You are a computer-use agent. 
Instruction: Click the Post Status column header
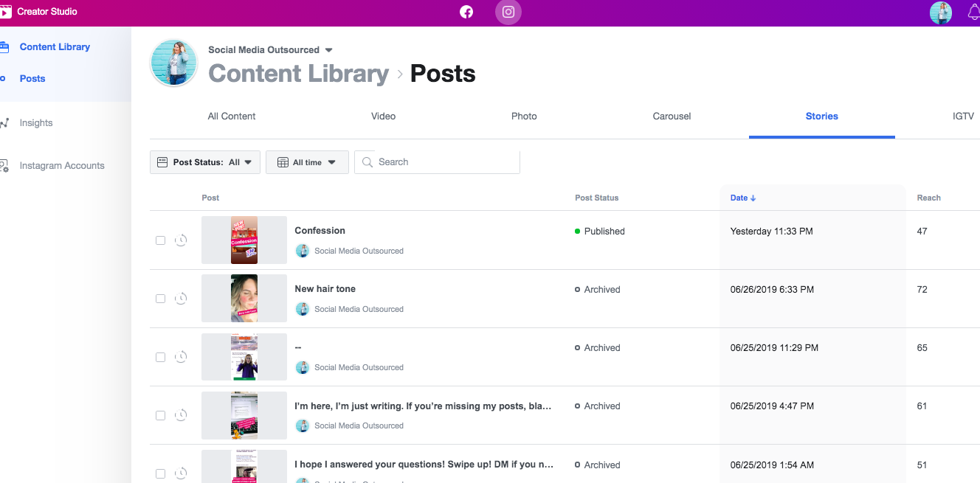point(597,198)
